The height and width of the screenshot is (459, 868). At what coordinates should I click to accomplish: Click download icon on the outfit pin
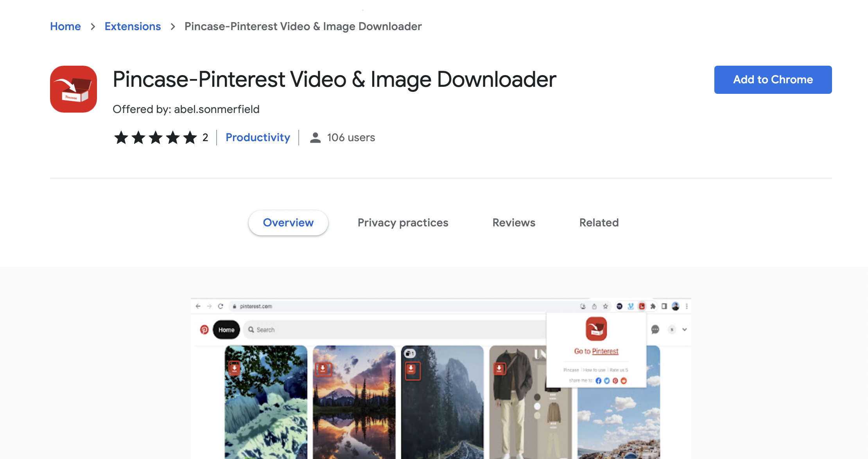point(499,369)
